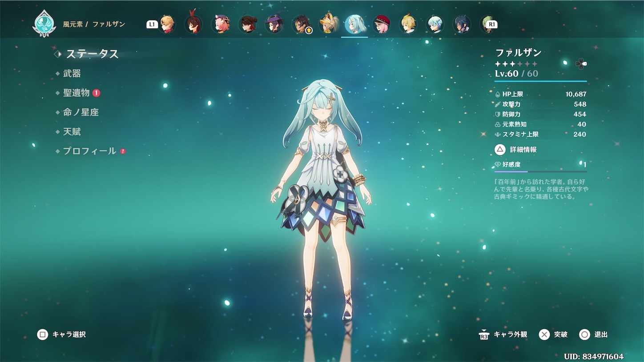Click the level experience bar under Lv.60
Screen dimensions: 644x362
(x=540, y=81)
